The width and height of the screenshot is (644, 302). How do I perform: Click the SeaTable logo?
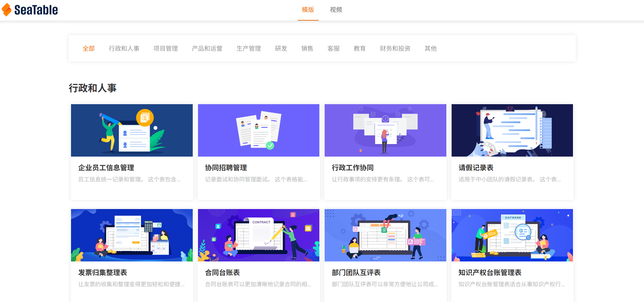30,10
